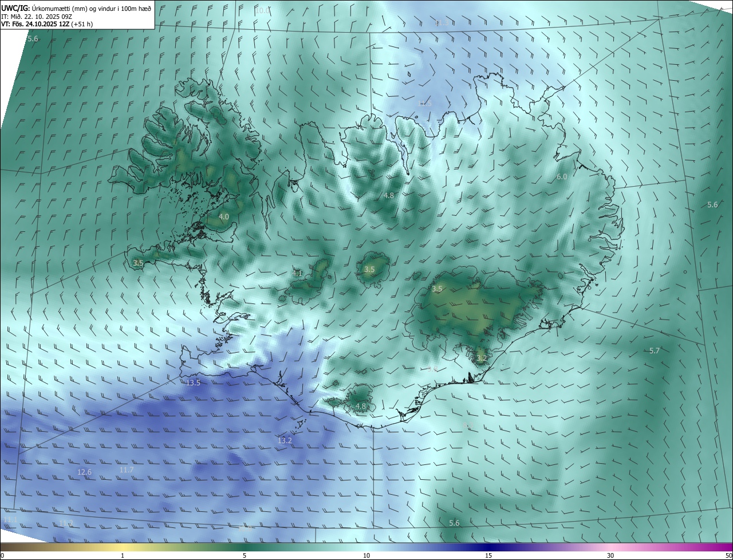This screenshot has width=733, height=560.
Task: Select the 3.5 label on the Snæfellsnes peninsula
Action: pyautogui.click(x=138, y=263)
